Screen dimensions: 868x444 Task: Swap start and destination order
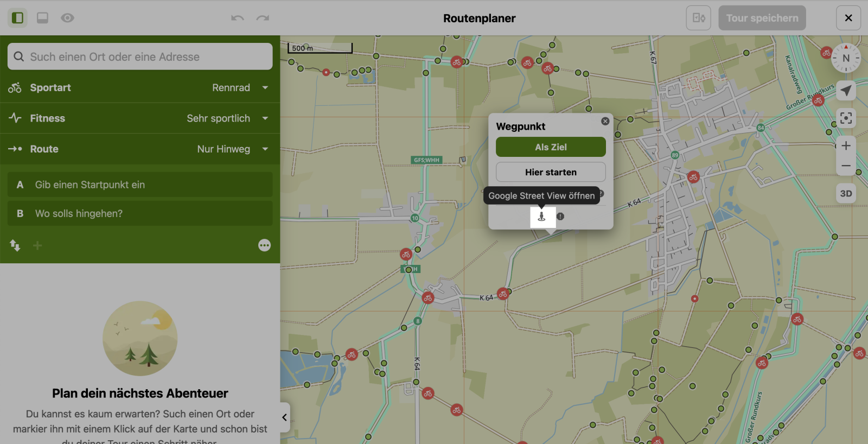tap(15, 245)
